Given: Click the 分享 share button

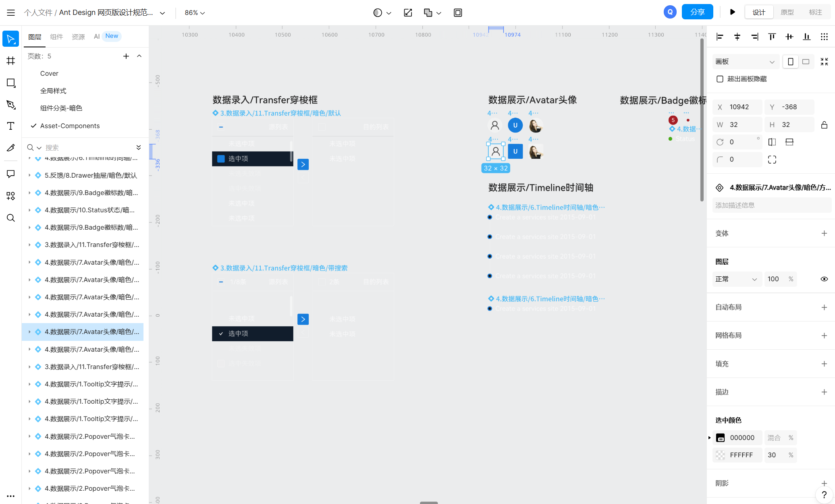Looking at the screenshot, I should point(697,12).
